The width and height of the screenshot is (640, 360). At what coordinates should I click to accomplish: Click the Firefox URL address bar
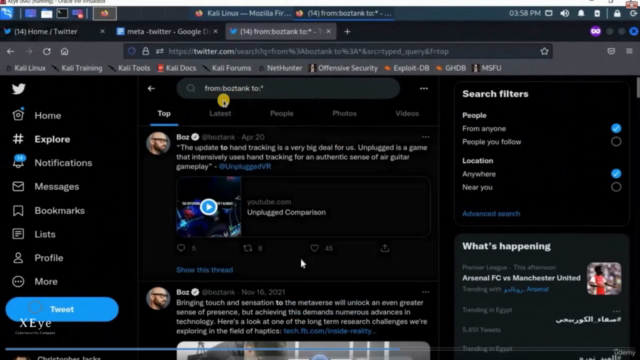pos(339,51)
